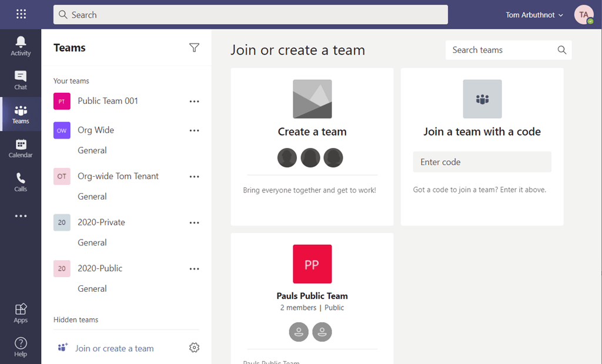Image resolution: width=602 pixels, height=364 pixels.
Task: Open the Apps store icon
Action: pos(21,313)
